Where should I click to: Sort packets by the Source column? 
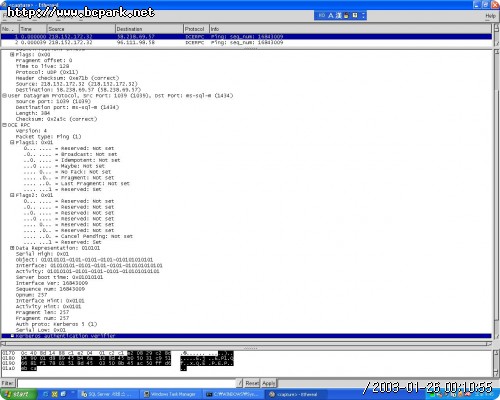pos(81,29)
